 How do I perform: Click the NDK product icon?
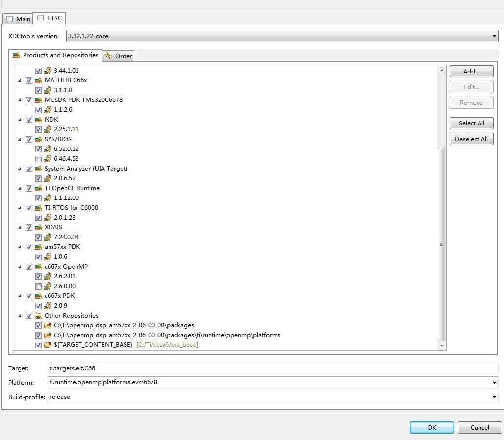(38, 120)
